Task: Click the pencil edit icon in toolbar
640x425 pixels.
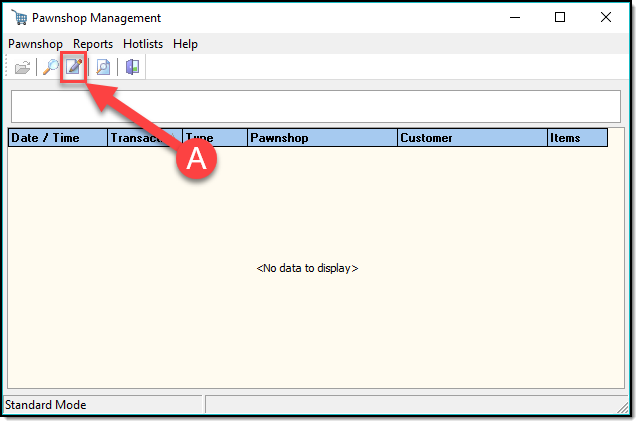Action: click(x=73, y=68)
